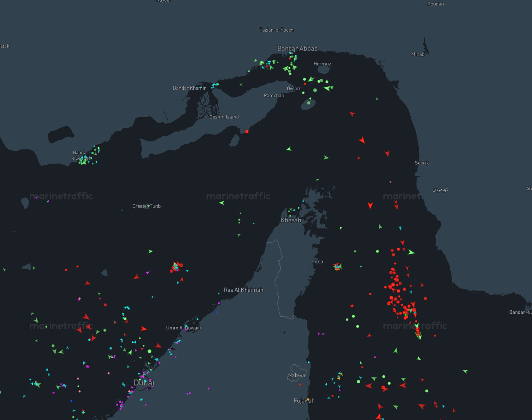Image resolution: width=532 pixels, height=420 pixels.
Task: Click the Umm Al Quwain label
Action: pyautogui.click(x=184, y=328)
